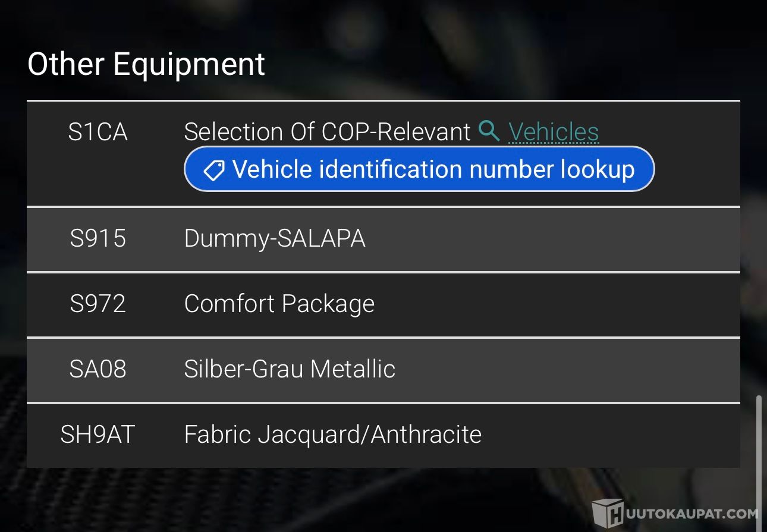Click Vehicle identification number lookup button
The image size is (767, 532).
pos(419,169)
